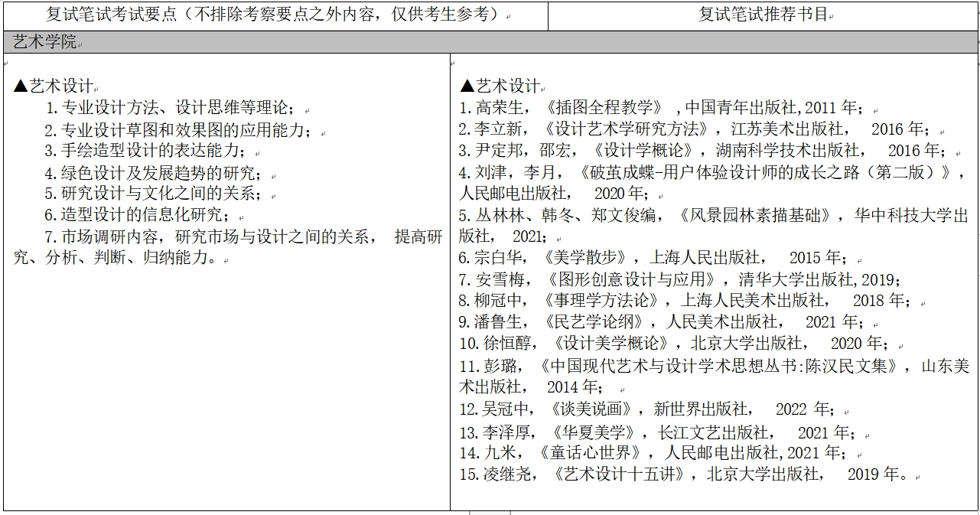This screenshot has height=515, width=980.
Task: Click the 复试笔试推荐书目 column header
Action: click(x=763, y=15)
